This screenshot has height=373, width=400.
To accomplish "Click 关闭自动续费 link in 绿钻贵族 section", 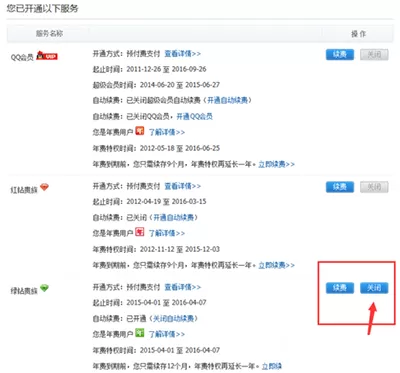I will click(x=173, y=318).
